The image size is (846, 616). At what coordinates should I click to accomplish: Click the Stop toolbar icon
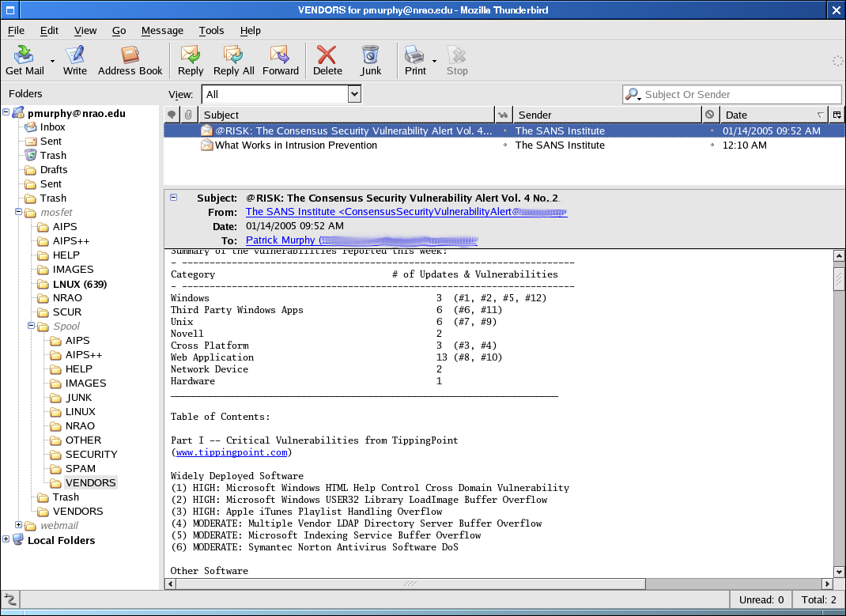(457, 60)
